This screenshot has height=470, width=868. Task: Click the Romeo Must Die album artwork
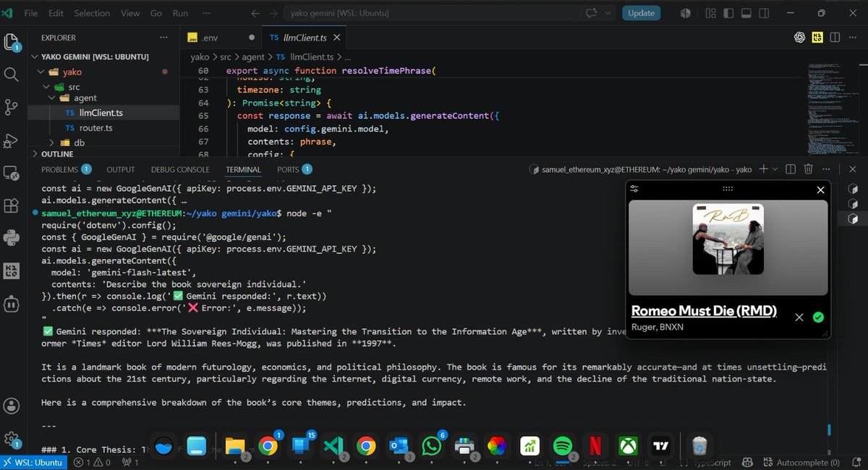click(728, 239)
